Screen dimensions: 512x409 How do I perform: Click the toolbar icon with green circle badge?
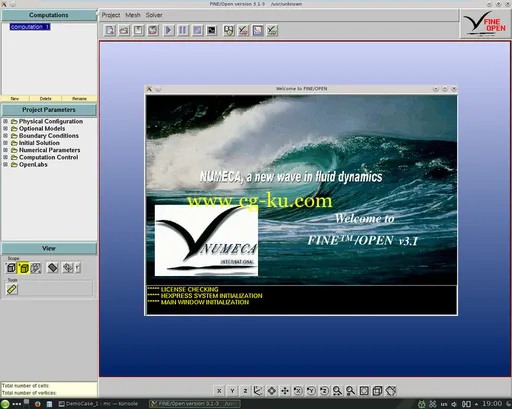pyautogui.click(x=229, y=30)
